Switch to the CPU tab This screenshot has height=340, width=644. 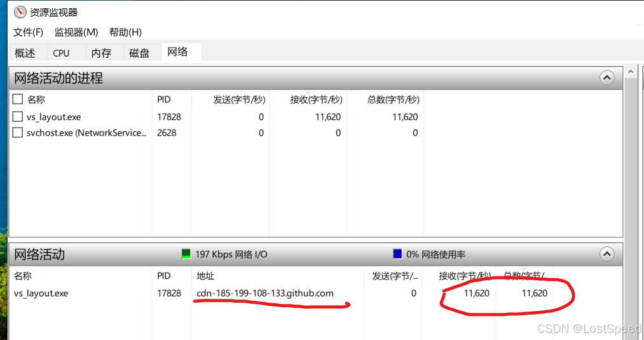[x=61, y=53]
